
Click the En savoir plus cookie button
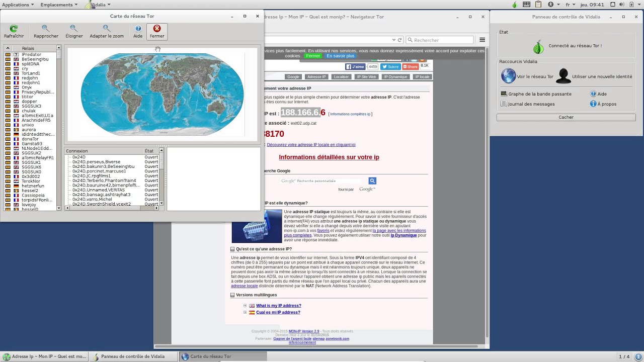coord(340,56)
